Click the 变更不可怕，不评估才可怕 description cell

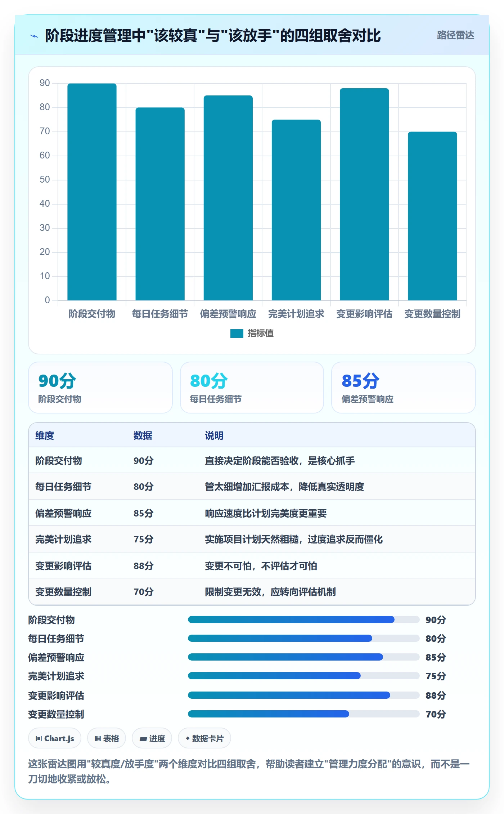tap(261, 566)
